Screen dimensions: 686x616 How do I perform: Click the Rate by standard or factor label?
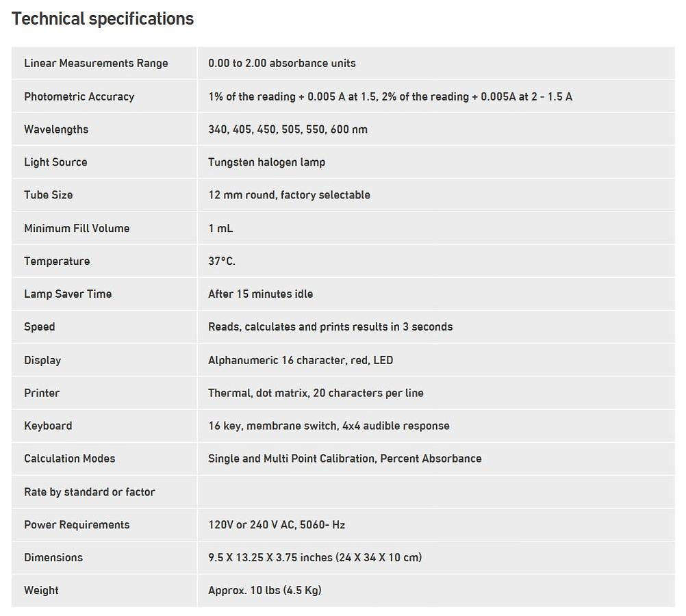point(90,491)
